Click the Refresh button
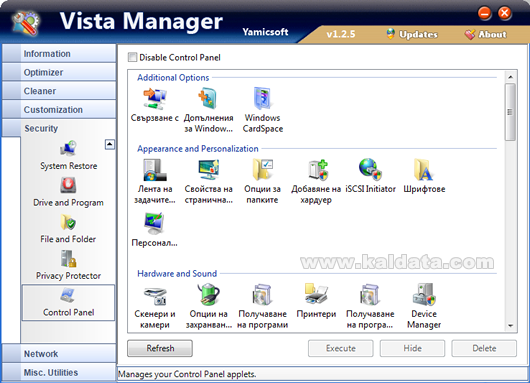 coord(160,348)
